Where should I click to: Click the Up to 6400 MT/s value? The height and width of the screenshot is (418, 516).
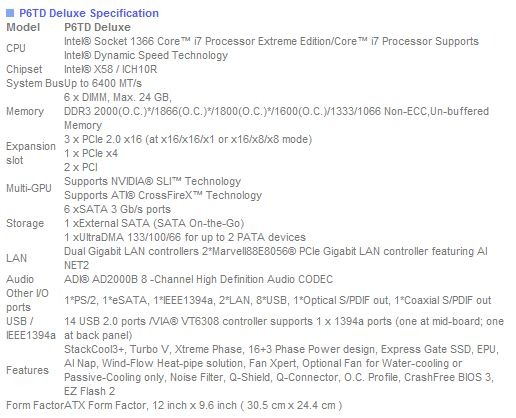(103, 83)
